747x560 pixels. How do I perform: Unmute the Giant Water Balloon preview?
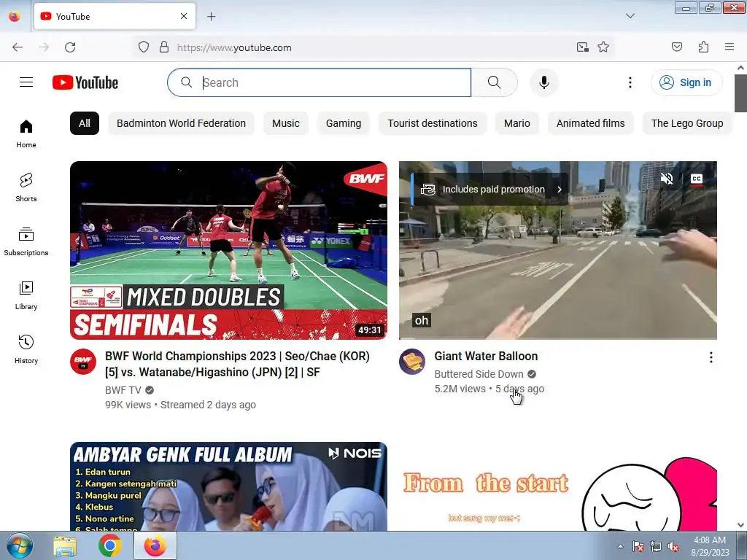(x=667, y=179)
